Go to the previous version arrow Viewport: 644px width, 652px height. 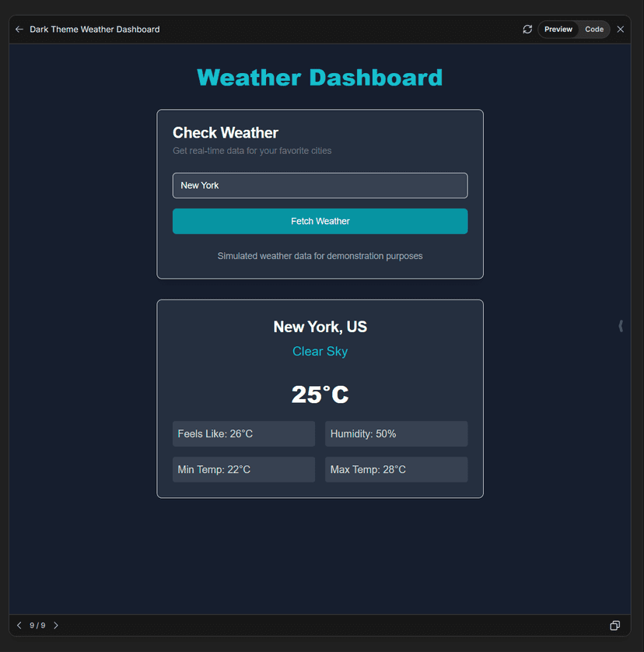[x=19, y=626]
